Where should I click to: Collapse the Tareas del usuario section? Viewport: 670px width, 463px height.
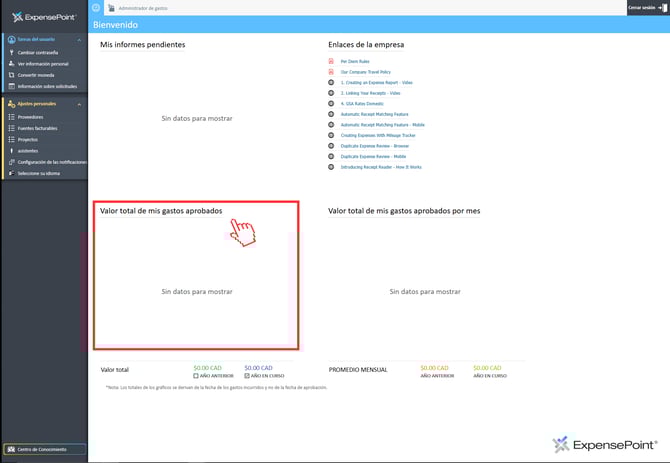79,39
